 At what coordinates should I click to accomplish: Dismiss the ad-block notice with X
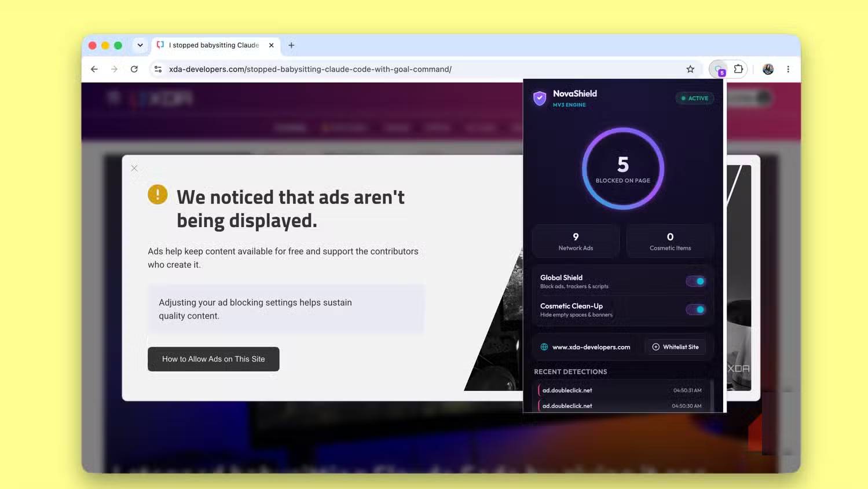[x=134, y=168]
